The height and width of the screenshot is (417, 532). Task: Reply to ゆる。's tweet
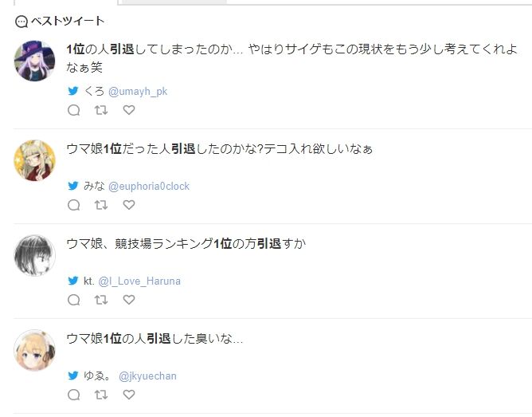[74, 395]
